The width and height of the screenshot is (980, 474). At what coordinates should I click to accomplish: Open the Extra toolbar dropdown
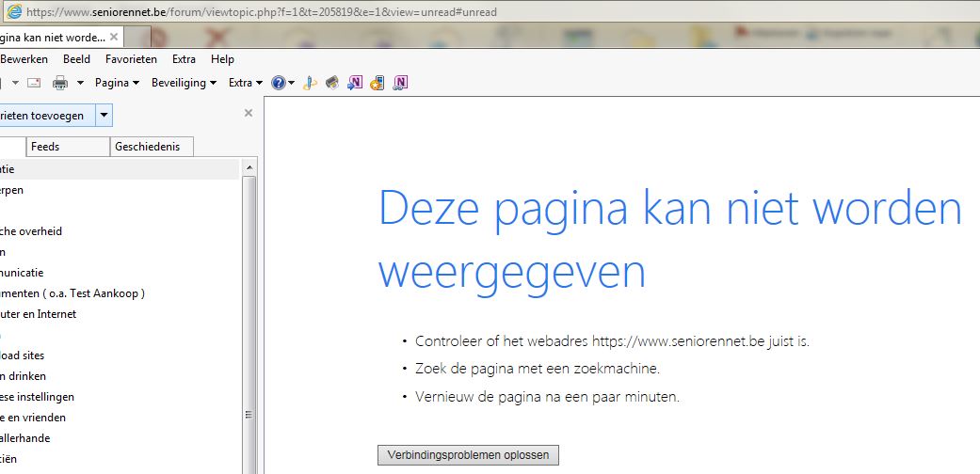click(x=246, y=83)
